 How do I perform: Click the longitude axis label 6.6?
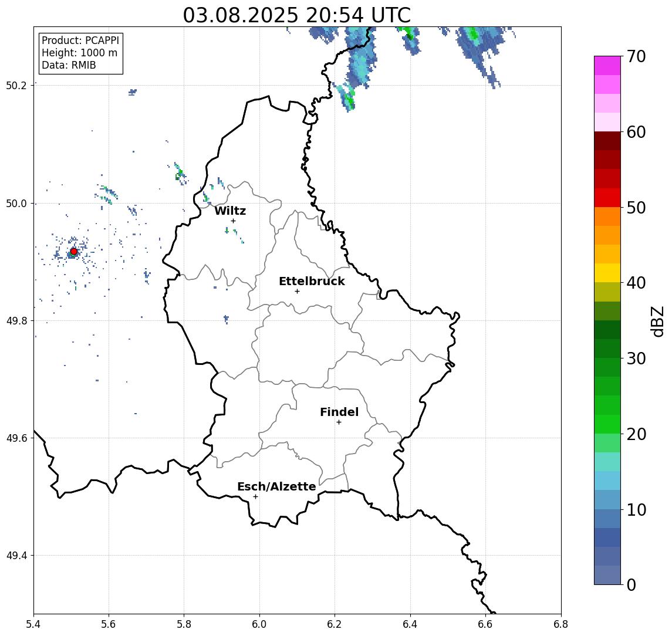(485, 624)
